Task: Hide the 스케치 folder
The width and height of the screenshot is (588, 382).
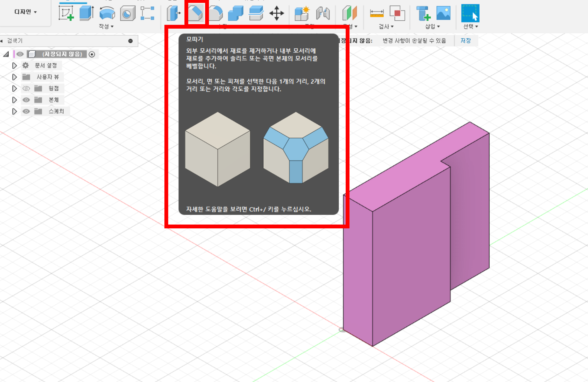Action: (26, 111)
